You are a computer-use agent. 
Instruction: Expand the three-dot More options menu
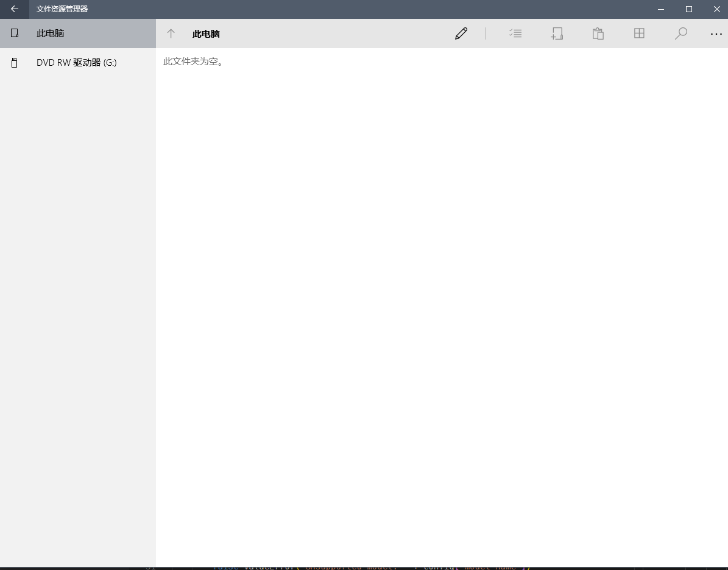[716, 34]
